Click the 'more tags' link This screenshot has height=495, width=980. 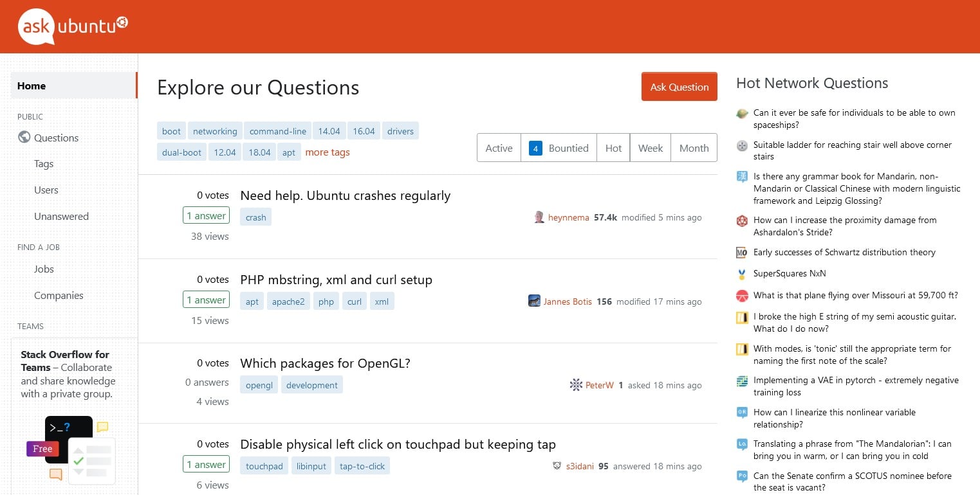(x=328, y=152)
